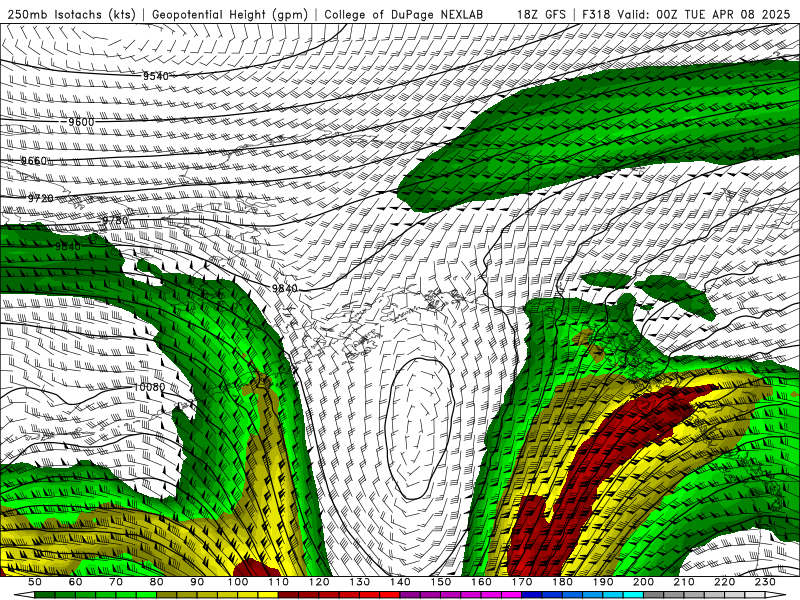
Task: Click the 9600 height contour label
Action: coord(81,122)
